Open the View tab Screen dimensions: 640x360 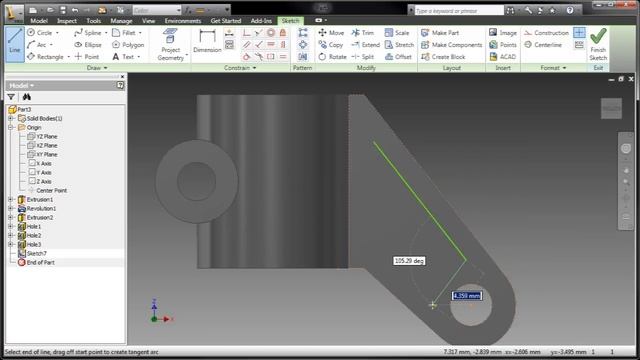[149, 20]
